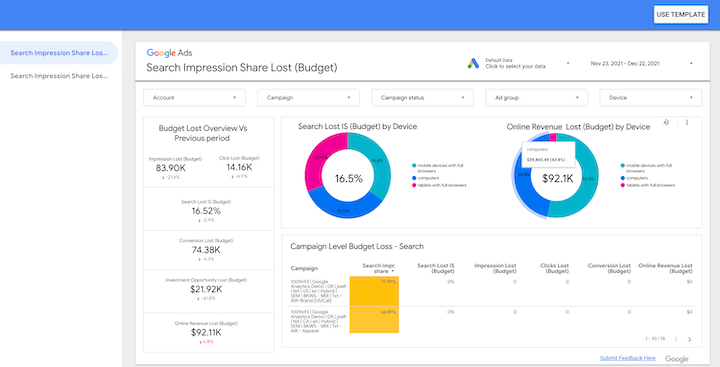
Task: Open the Campaign filter dropdown
Action: [308, 98]
